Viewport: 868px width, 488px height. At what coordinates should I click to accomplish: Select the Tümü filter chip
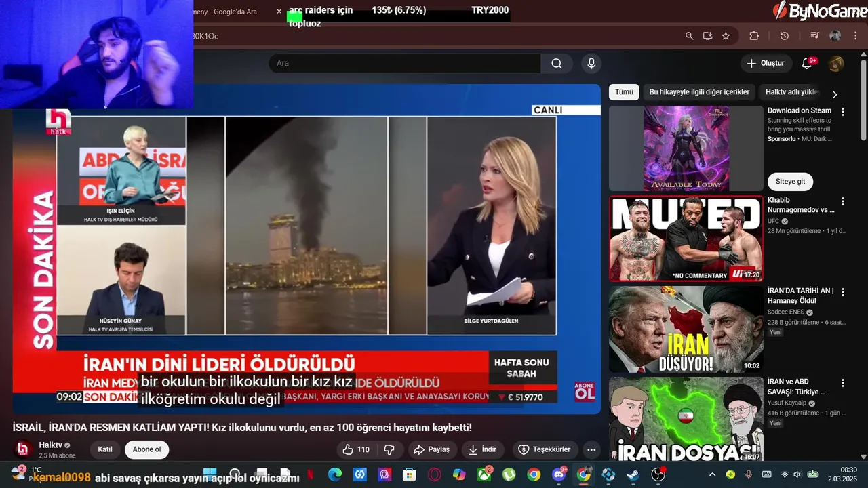coord(624,92)
